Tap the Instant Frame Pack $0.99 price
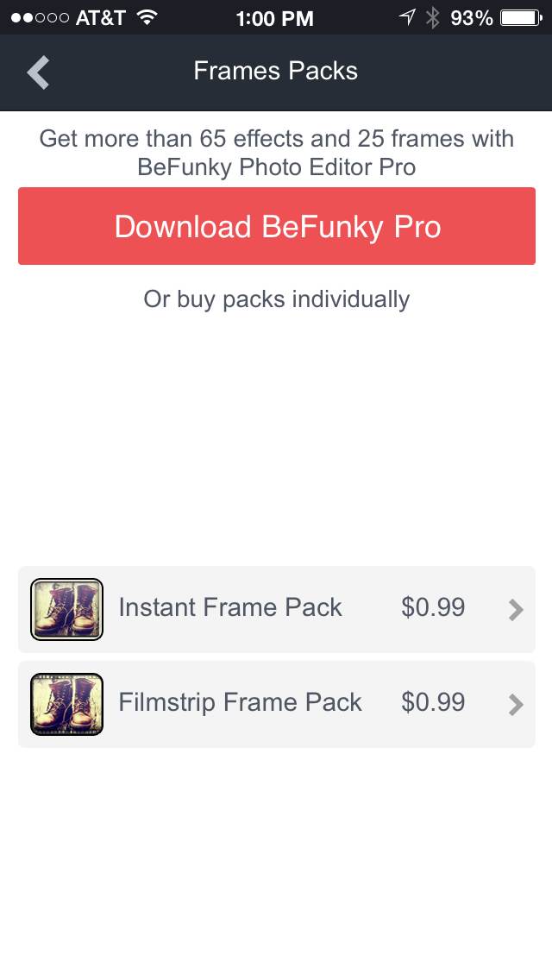Screen dimensions: 552x980 tap(433, 608)
